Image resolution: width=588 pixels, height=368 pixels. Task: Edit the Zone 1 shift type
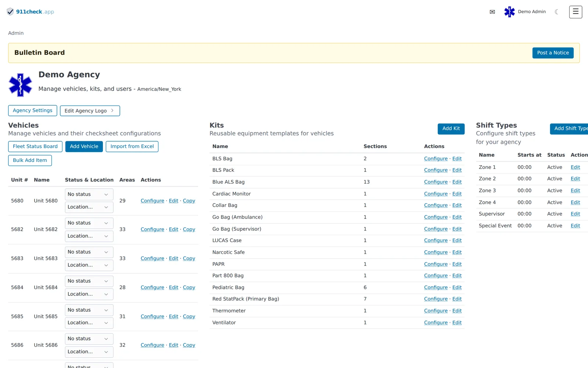575,167
